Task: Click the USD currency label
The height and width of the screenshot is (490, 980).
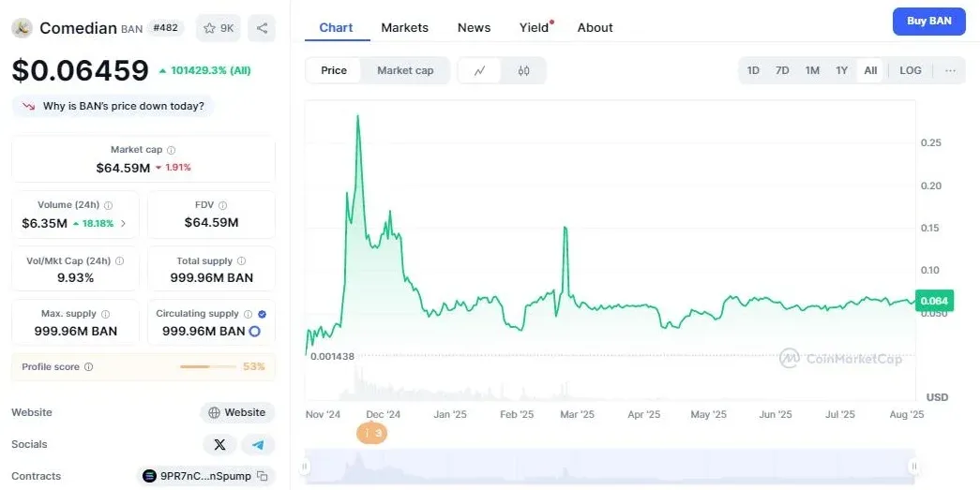Action: tap(937, 397)
